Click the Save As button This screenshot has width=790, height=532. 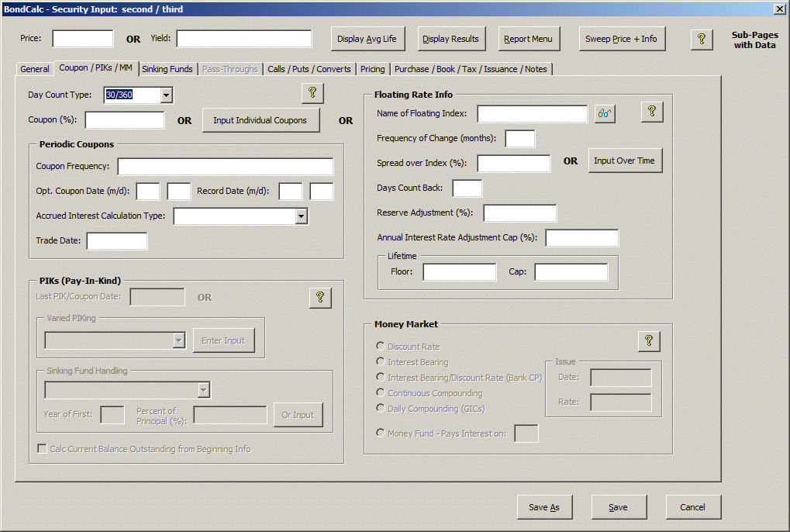pyautogui.click(x=544, y=507)
